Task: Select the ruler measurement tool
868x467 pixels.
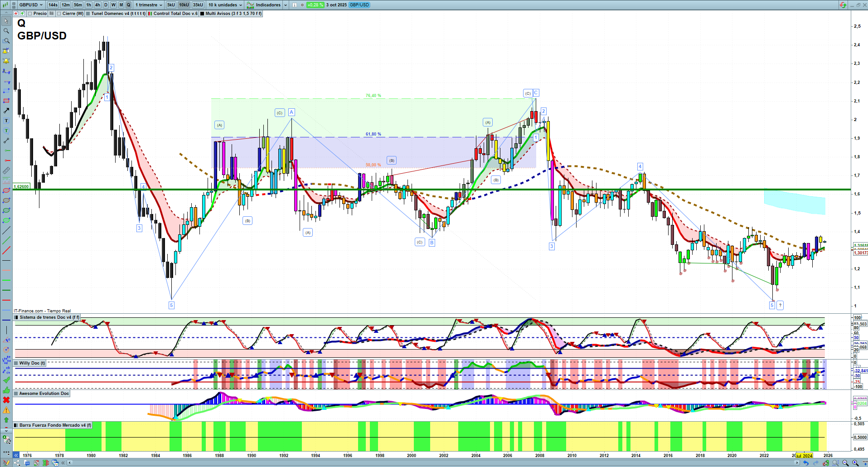Action: click(6, 170)
